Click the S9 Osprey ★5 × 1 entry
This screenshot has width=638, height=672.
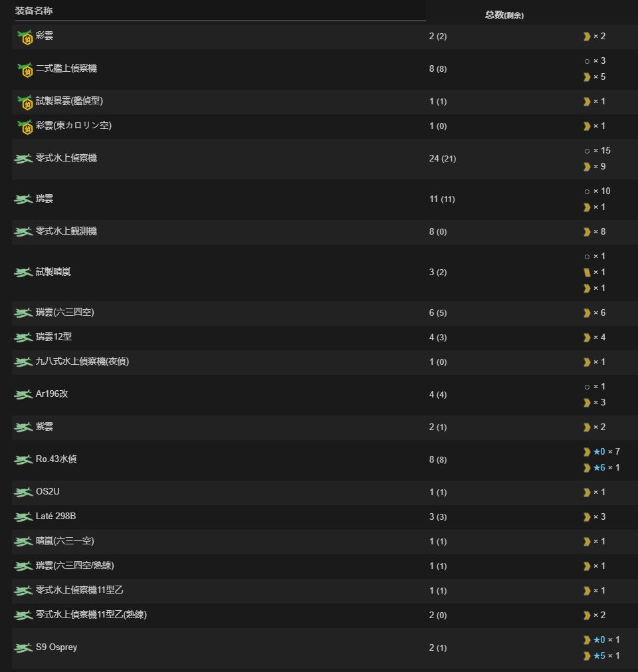pyautogui.click(x=605, y=656)
